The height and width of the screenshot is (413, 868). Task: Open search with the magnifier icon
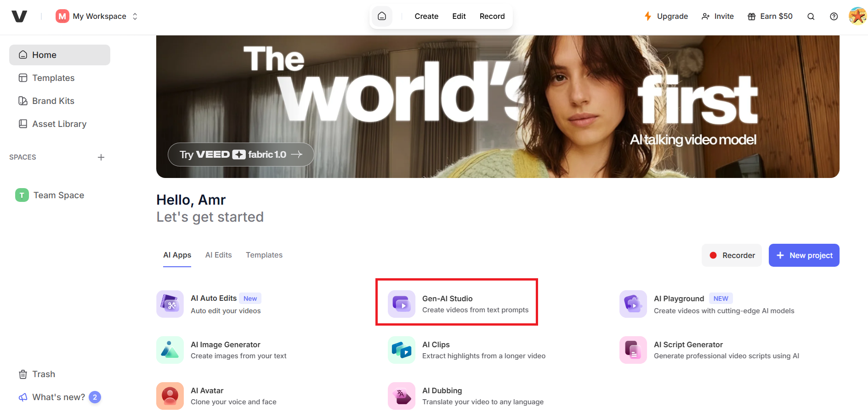tap(811, 17)
